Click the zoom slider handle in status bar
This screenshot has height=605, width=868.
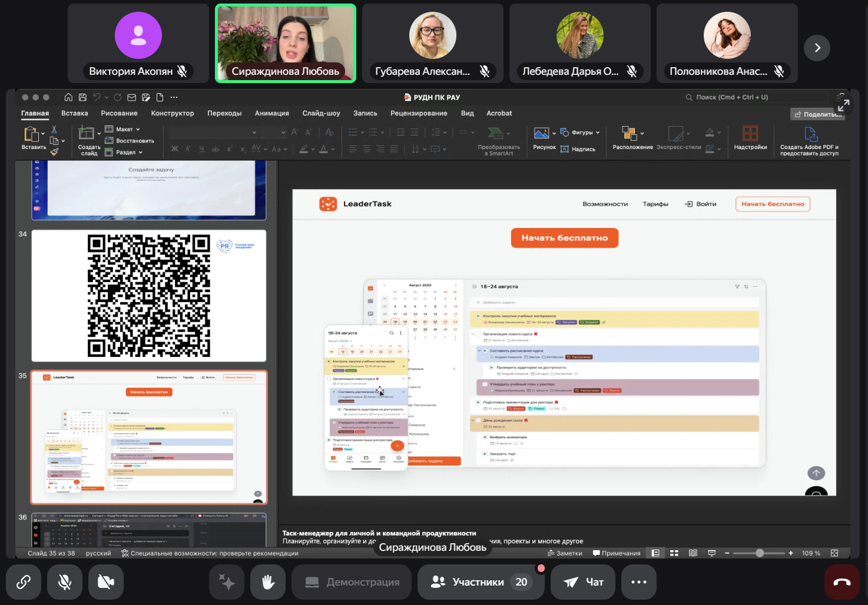760,553
